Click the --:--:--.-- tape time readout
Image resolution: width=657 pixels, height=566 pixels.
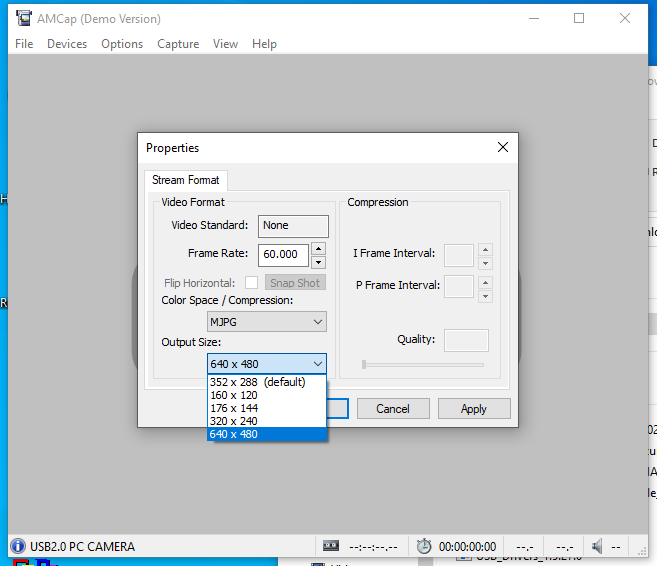(373, 546)
